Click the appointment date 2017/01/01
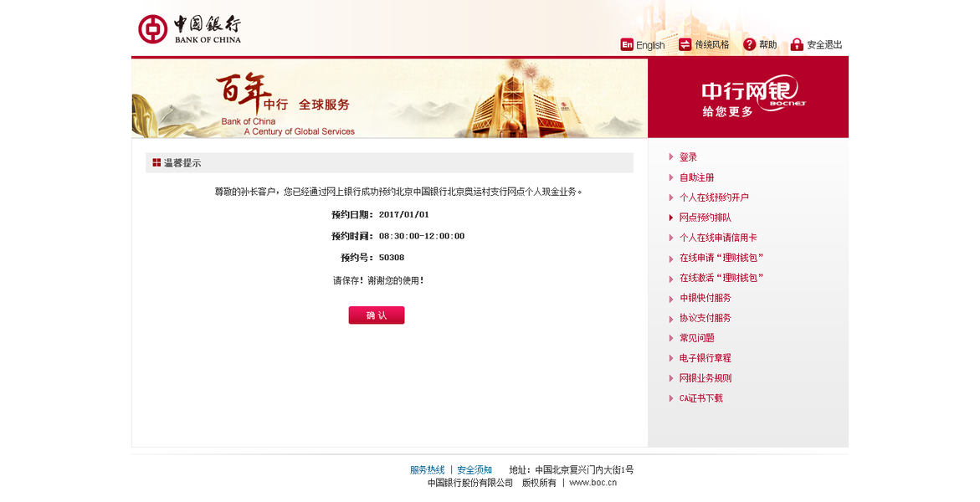Screen dimensions: 980x502 point(403,214)
